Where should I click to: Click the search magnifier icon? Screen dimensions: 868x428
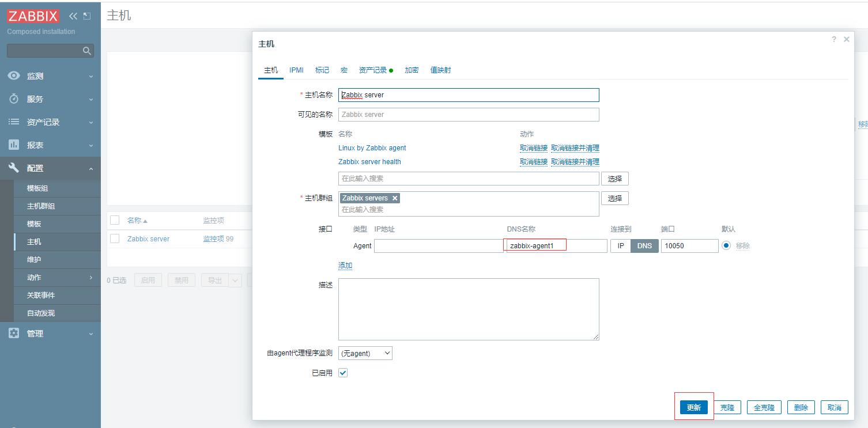pyautogui.click(x=87, y=51)
